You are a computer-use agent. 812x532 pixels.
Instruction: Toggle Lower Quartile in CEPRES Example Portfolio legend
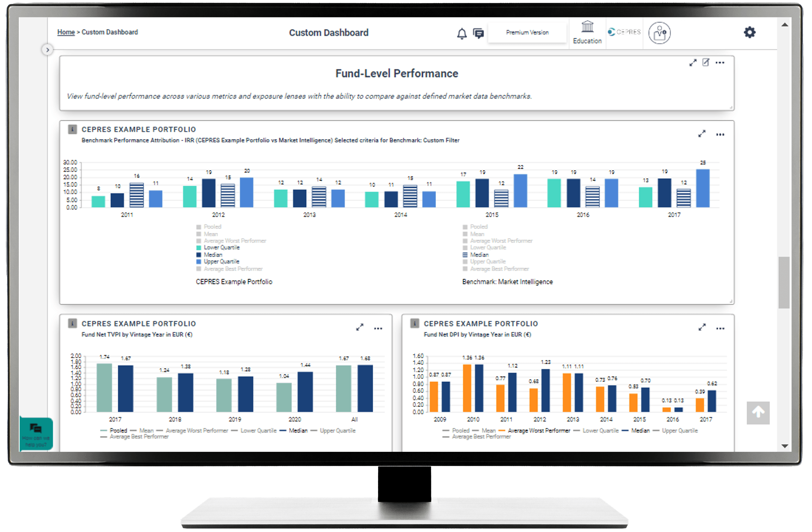click(218, 248)
